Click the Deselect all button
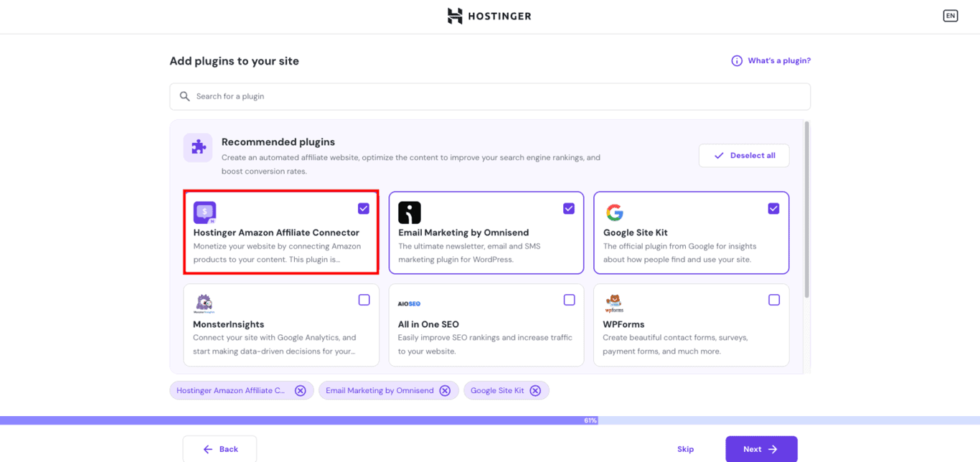980x462 pixels. point(744,155)
